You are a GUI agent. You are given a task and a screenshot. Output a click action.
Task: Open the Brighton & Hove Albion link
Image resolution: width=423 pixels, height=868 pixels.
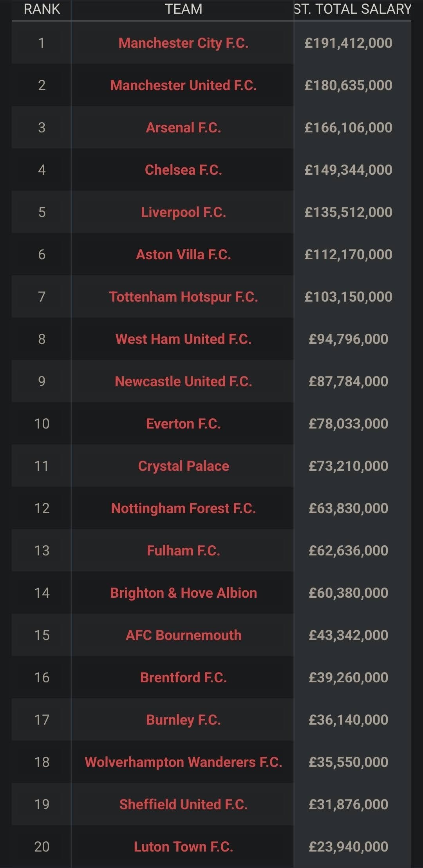[x=183, y=593]
